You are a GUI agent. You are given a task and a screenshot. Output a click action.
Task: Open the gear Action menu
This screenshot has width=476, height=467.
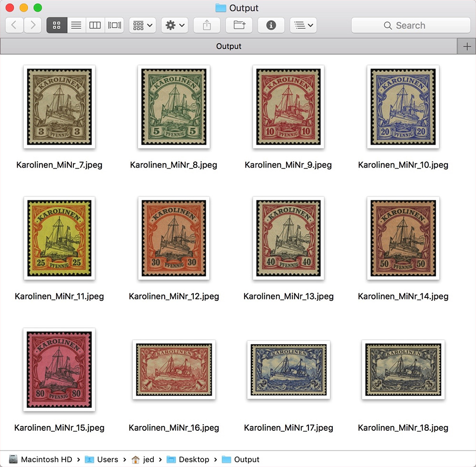175,25
